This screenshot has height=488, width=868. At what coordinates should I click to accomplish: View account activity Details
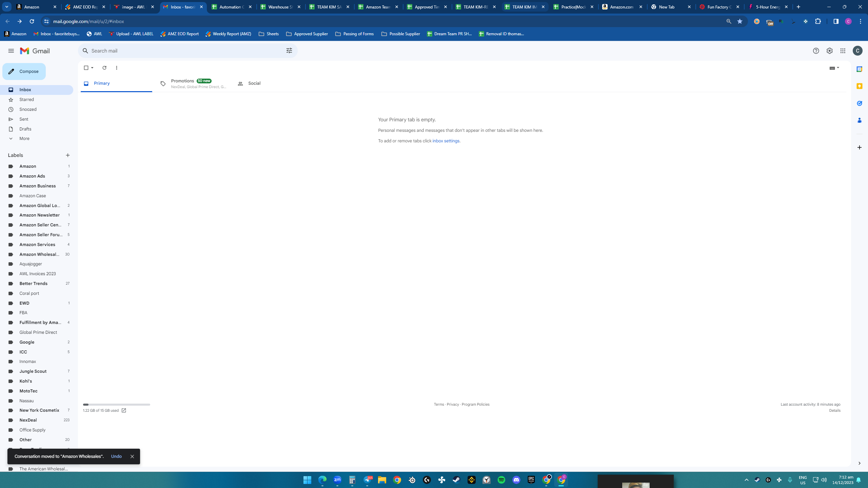835,411
